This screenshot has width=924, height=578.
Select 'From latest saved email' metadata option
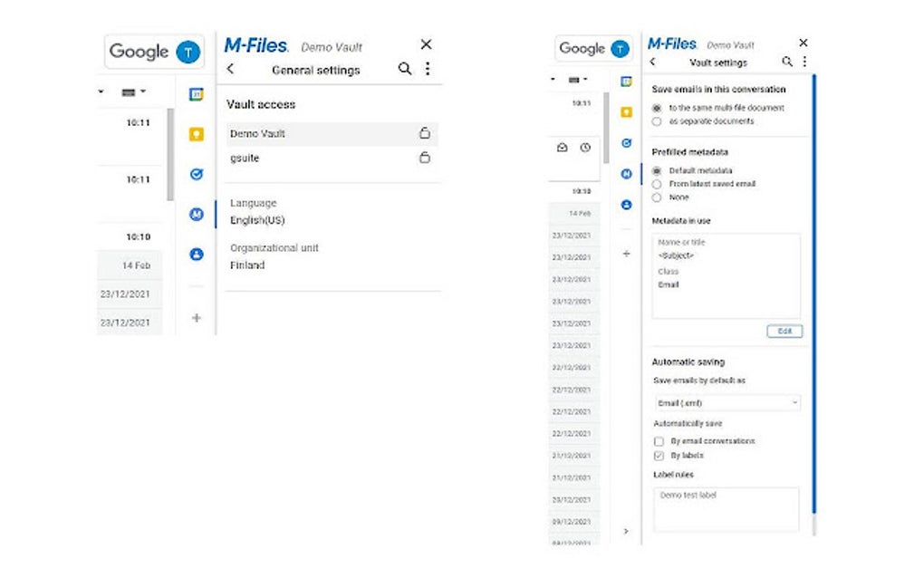click(x=656, y=184)
